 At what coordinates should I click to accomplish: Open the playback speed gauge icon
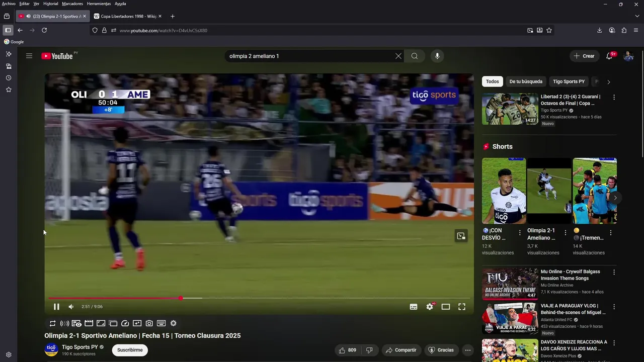[x=125, y=323]
